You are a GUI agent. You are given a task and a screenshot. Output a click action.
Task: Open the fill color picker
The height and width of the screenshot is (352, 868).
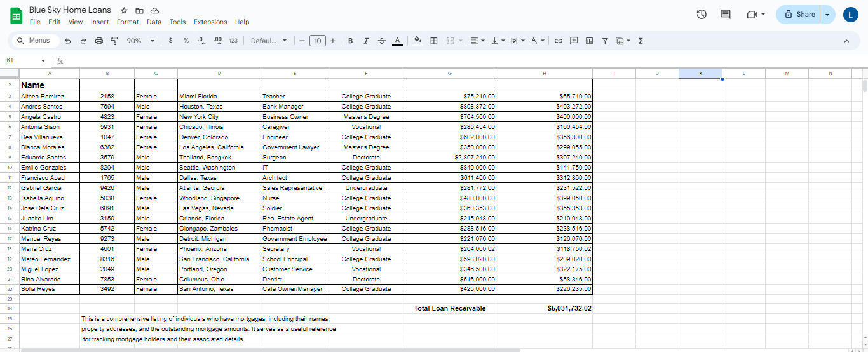[417, 41]
